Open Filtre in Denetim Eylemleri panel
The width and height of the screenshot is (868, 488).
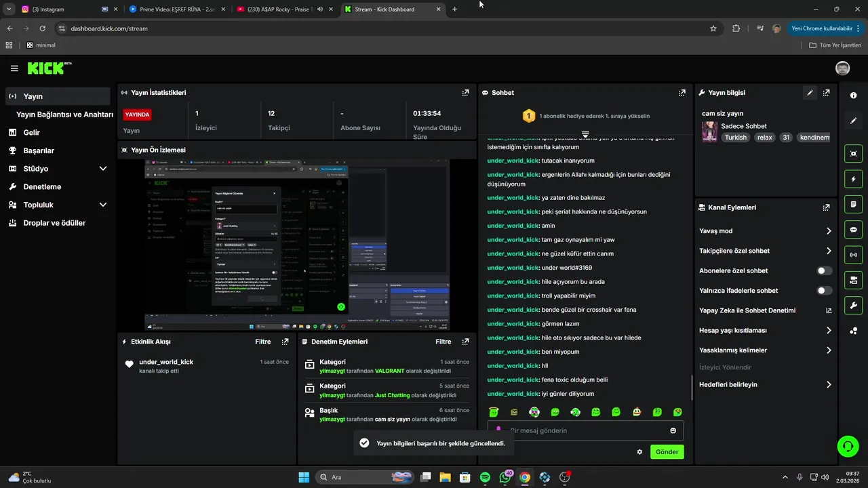pyautogui.click(x=443, y=342)
